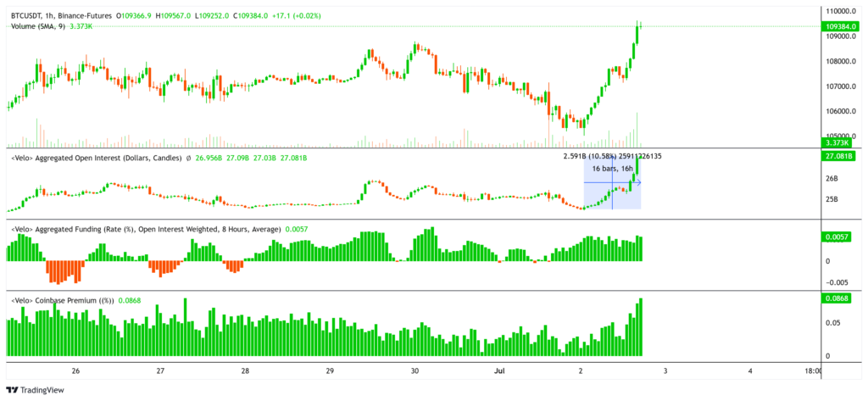Click the 2.591B (10.58%) measurement label

612,156
